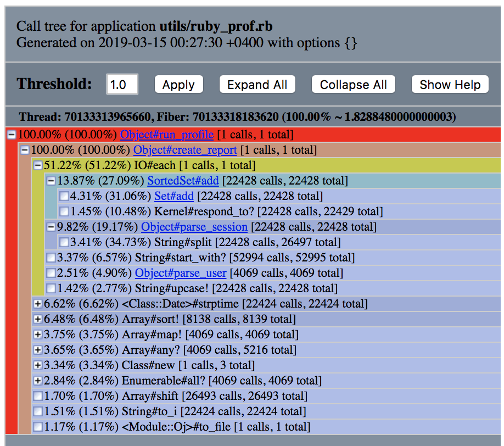Collapse the Object#run_profile root node
The image size is (504, 446).
coord(11,135)
